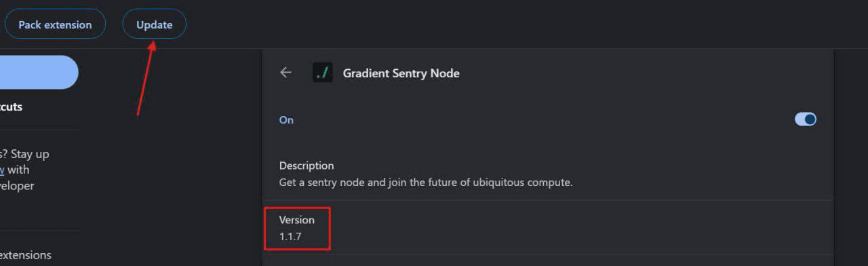Screen dimensions: 868x266
Task: Turn off the extension's On switch
Action: point(806,119)
